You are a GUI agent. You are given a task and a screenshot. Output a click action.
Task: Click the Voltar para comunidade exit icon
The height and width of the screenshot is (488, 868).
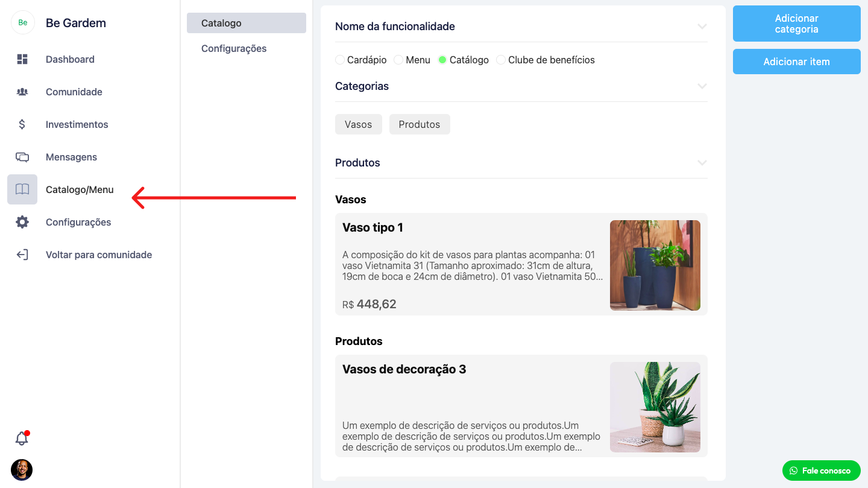coord(22,255)
